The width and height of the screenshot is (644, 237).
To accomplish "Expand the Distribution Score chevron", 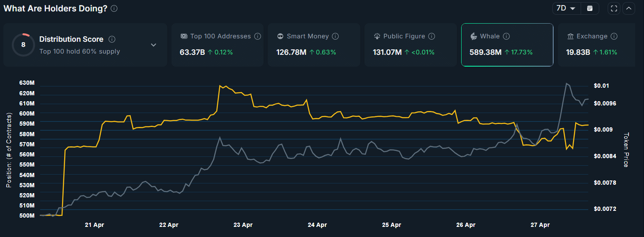I will [154, 45].
